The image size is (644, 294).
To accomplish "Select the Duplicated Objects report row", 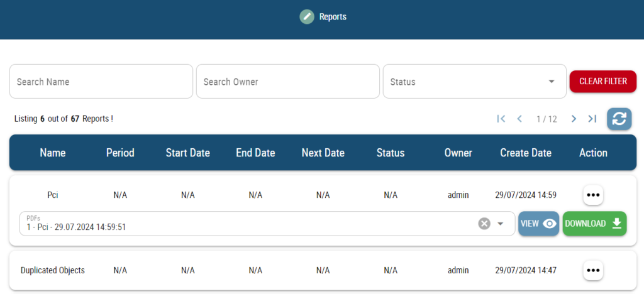I will tap(53, 270).
